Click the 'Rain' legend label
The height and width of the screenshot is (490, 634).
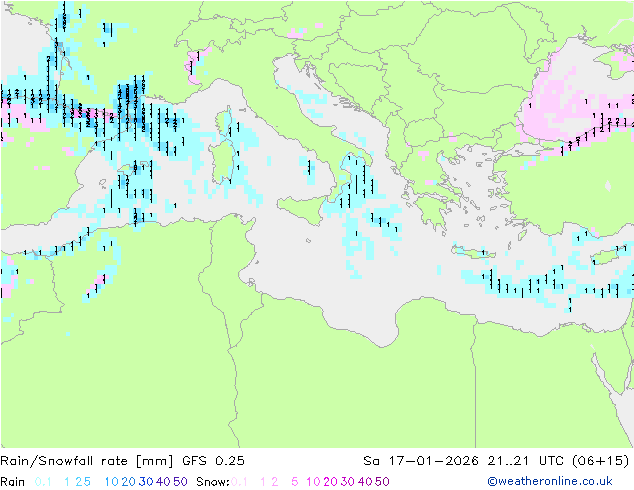13,482
